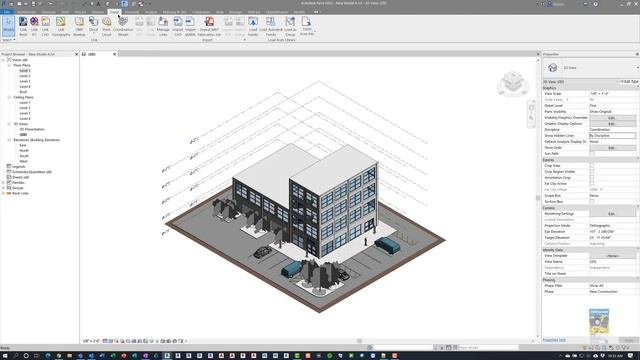Click Edit for Graphic Display Options

[x=612, y=124]
